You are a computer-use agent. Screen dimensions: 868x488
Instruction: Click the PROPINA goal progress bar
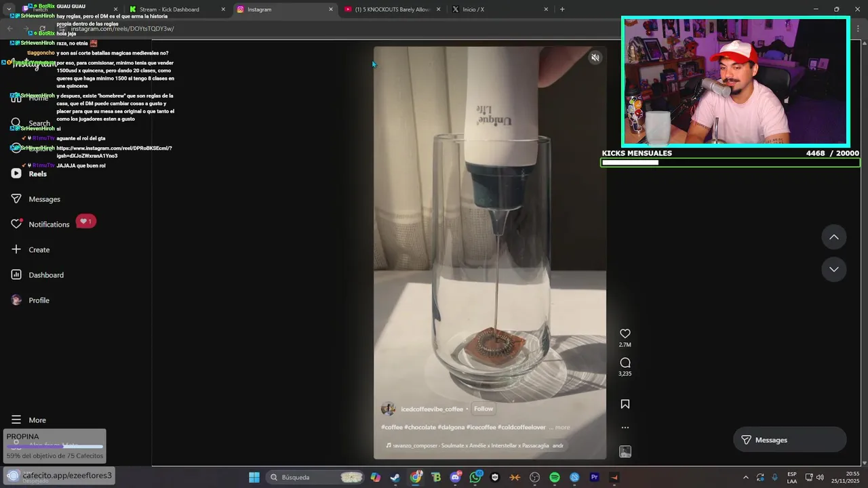point(55,446)
